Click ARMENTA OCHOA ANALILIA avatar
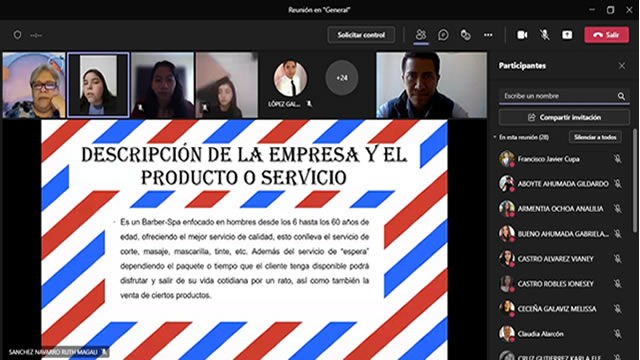The height and width of the screenshot is (360, 640). 507,209
